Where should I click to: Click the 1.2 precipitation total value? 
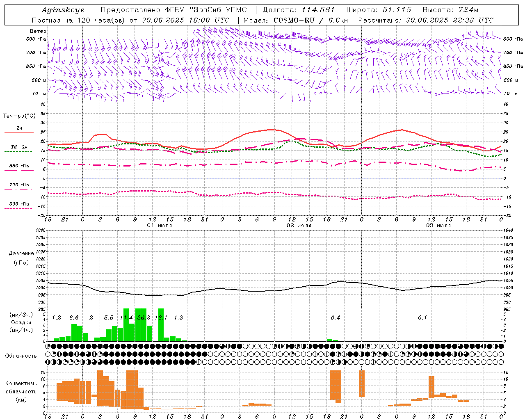[57, 317]
